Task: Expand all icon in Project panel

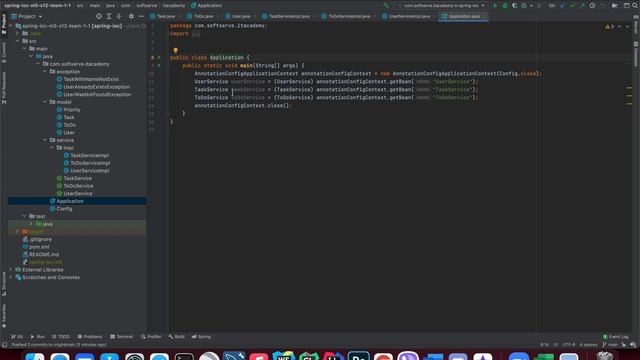Action: coord(109,16)
